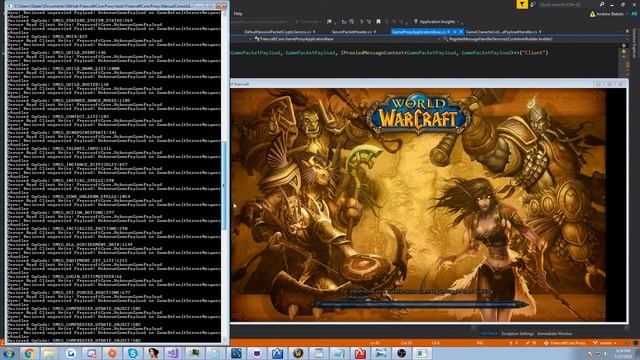Switch to DefaultSessionPacketCryptoService.cs tab
Screen dimensions: 640x360
[280, 31]
